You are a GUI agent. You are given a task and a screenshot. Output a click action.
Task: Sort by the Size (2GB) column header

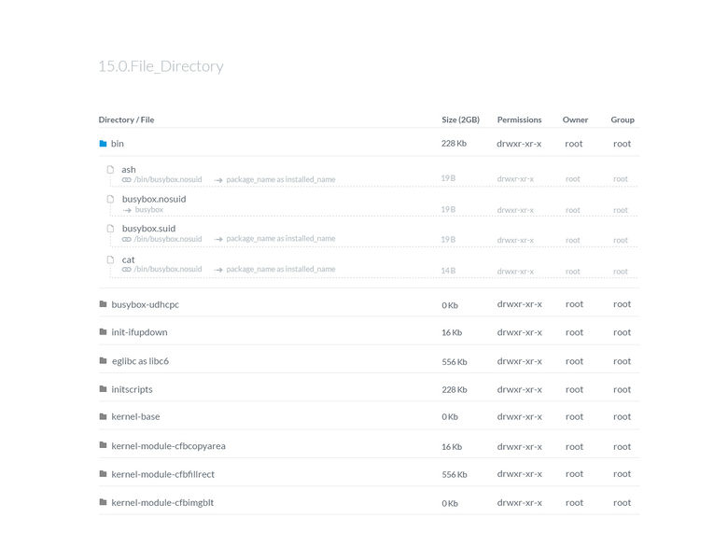(460, 119)
